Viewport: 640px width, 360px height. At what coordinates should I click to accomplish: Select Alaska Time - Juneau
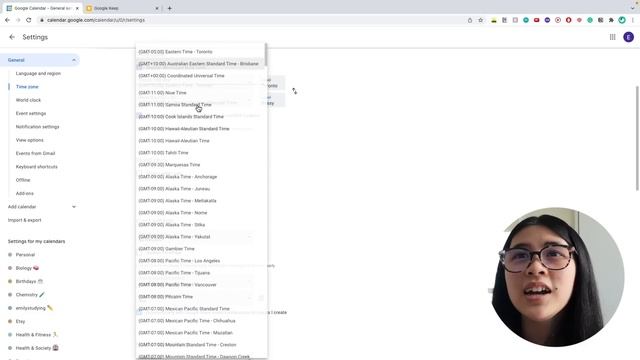point(200,189)
